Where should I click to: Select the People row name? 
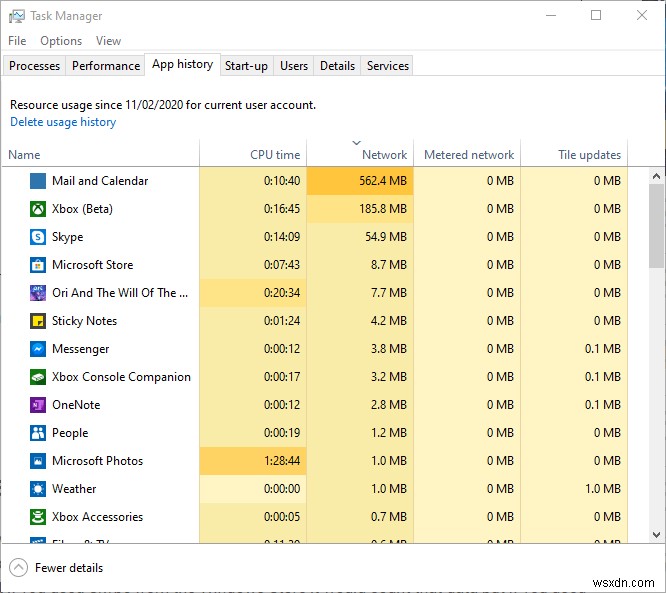(70, 433)
